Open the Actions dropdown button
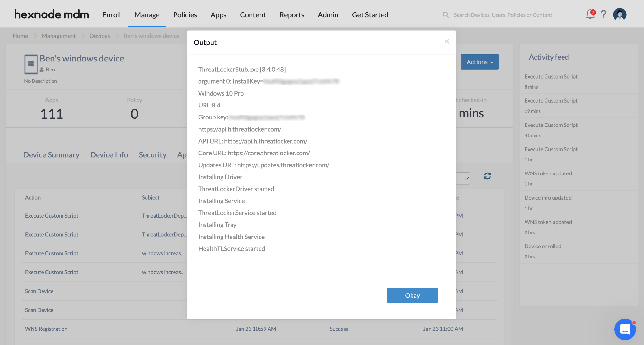 point(480,62)
